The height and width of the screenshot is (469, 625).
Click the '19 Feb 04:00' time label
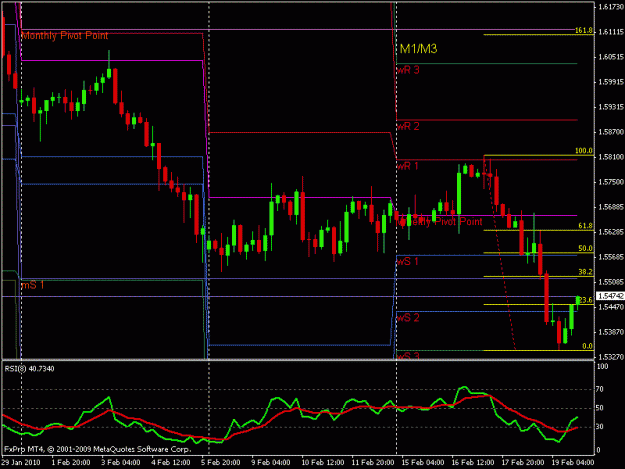pos(573,462)
